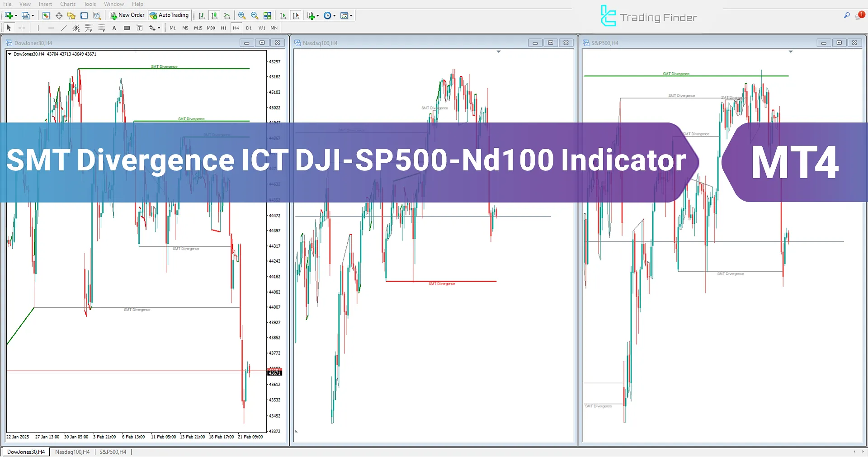Viewport: 868px width, 457px height.
Task: Open the Window menu
Action: [x=114, y=4]
